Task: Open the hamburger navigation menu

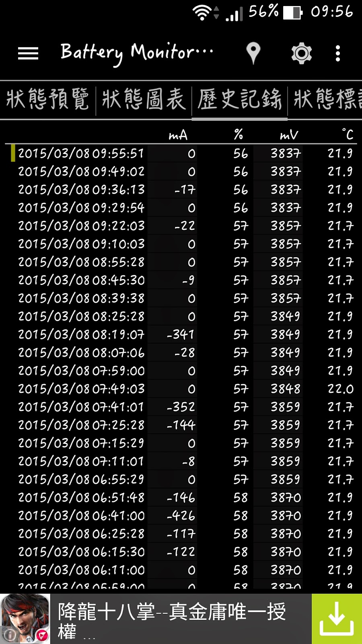Action: (28, 53)
